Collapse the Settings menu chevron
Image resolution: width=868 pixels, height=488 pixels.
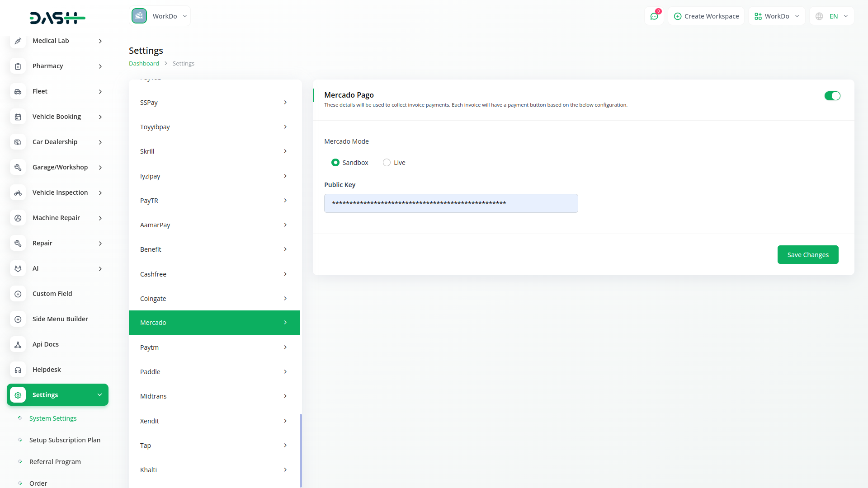[99, 395]
